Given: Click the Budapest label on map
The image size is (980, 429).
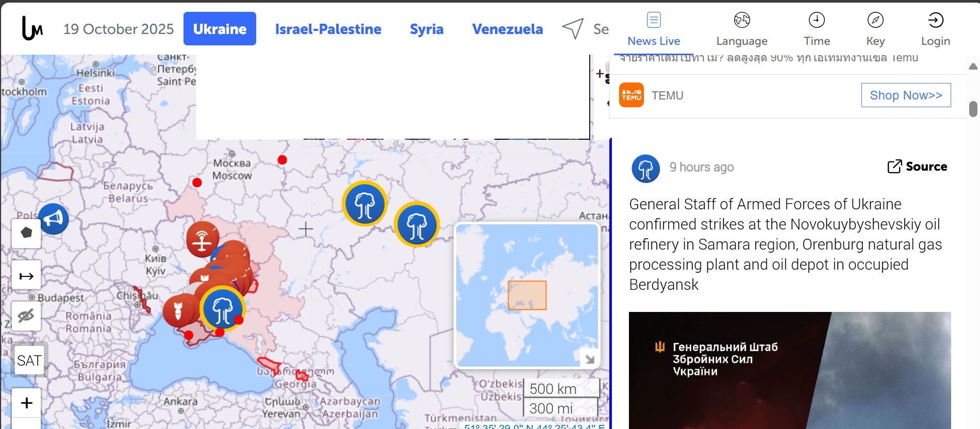Looking at the screenshot, I should [60, 298].
